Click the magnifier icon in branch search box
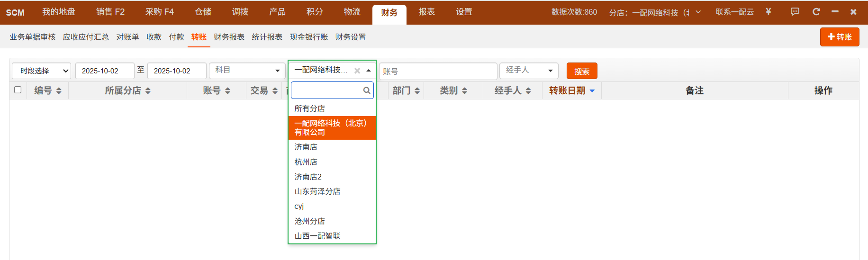 [x=366, y=90]
